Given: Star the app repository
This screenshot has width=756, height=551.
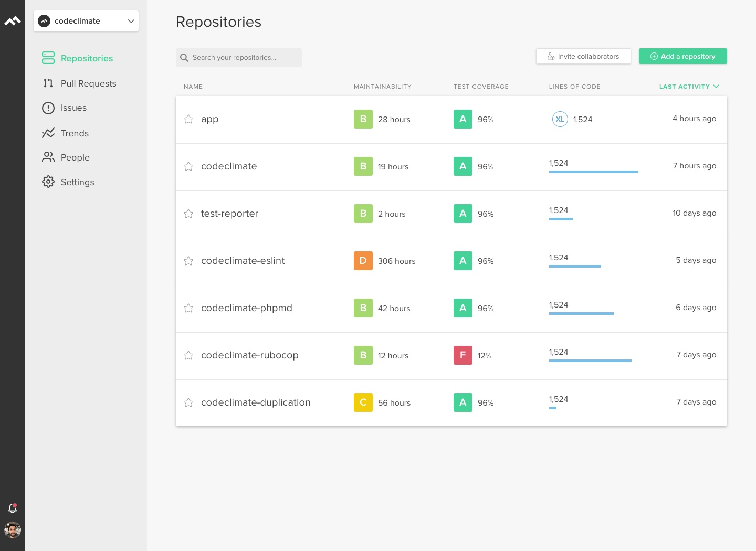Looking at the screenshot, I should tap(188, 119).
